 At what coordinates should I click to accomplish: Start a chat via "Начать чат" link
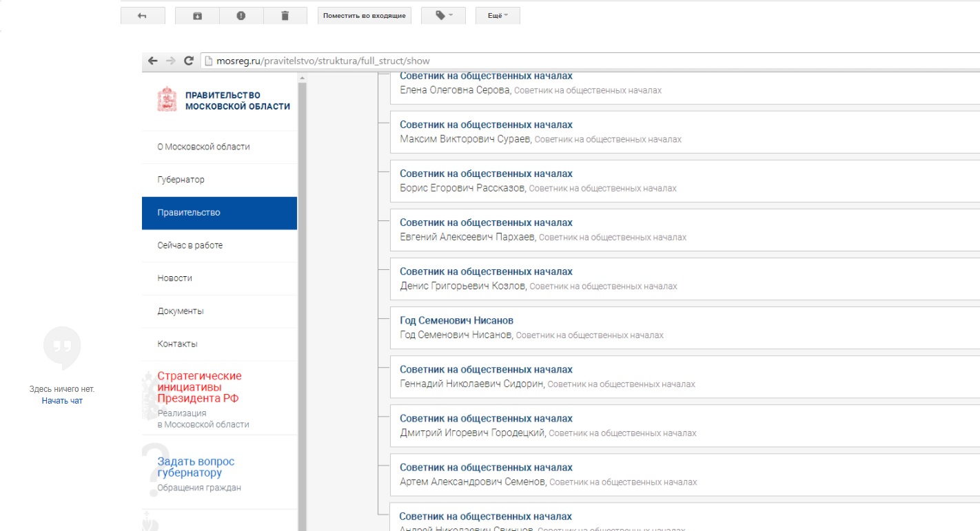tap(62, 401)
